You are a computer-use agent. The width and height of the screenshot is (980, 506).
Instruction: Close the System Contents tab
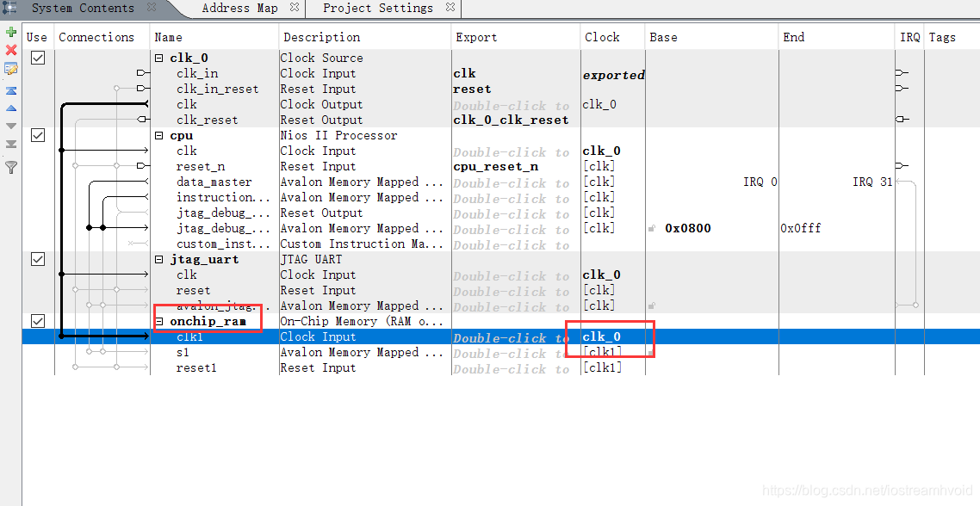coord(152,8)
